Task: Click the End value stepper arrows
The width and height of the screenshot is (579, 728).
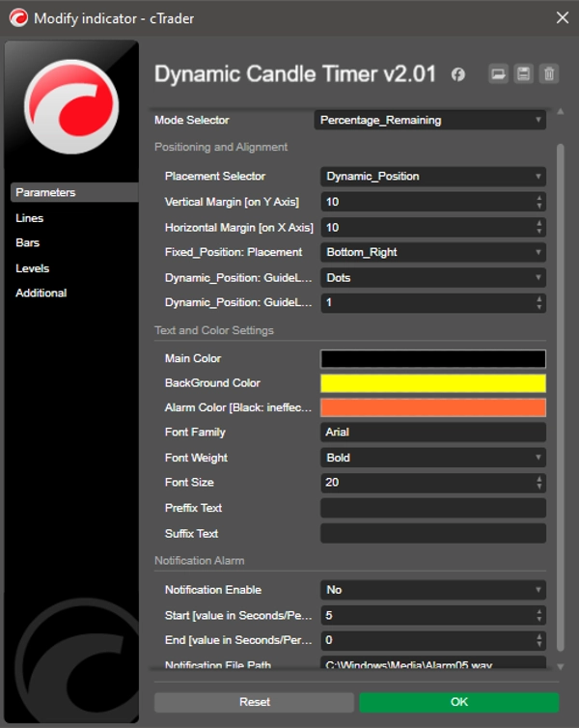Action: [539, 640]
